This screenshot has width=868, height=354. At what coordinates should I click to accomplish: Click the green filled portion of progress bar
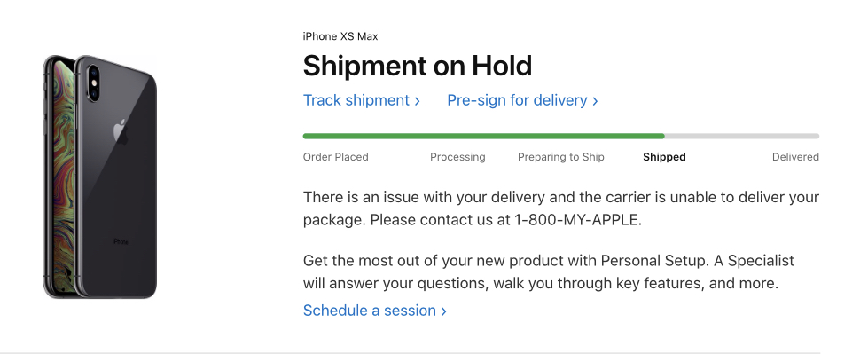pos(483,136)
